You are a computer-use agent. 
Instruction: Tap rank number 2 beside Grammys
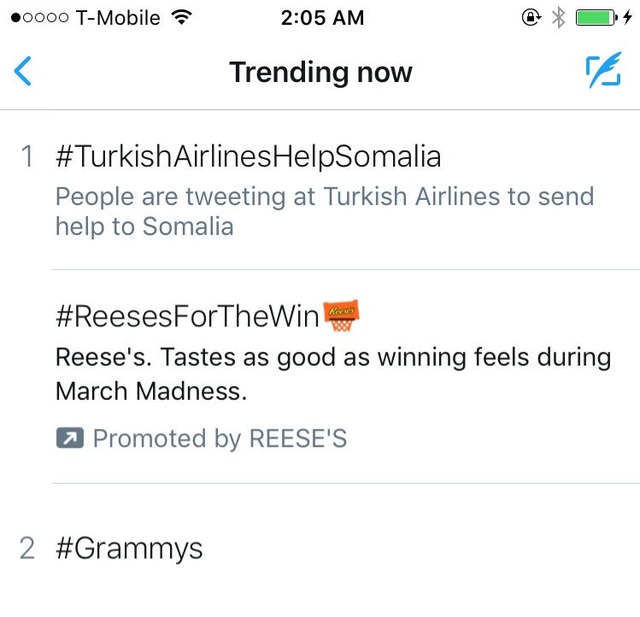[x=27, y=548]
